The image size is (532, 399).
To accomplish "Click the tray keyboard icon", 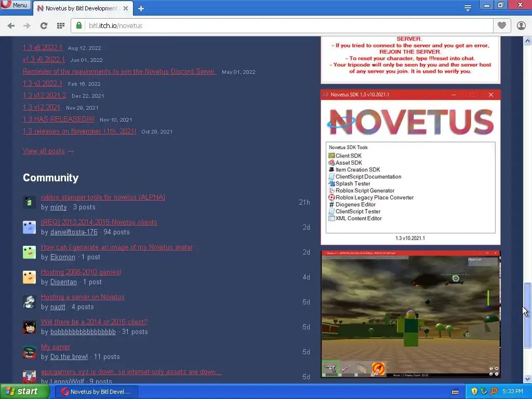I will [455, 392].
